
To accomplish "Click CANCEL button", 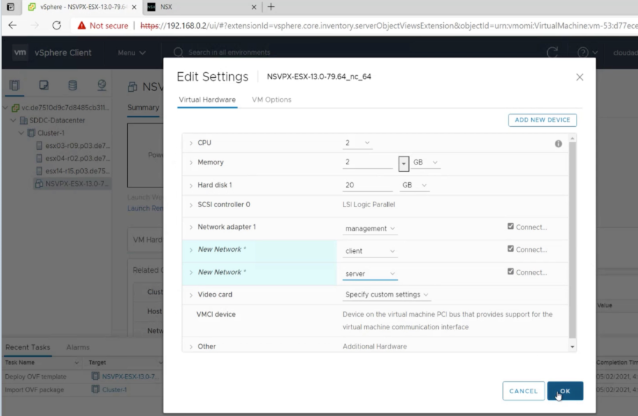I will pyautogui.click(x=523, y=391).
